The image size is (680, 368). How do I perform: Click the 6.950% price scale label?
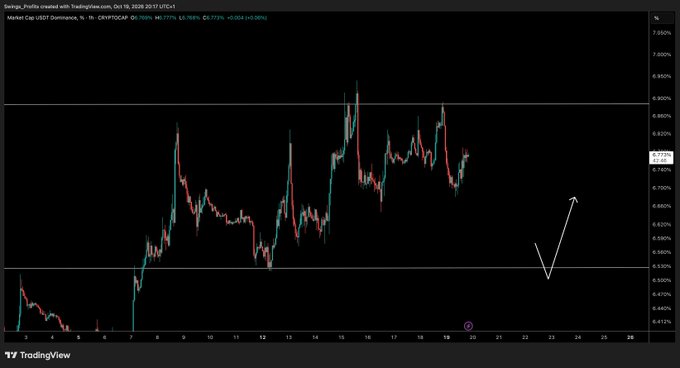coord(662,77)
